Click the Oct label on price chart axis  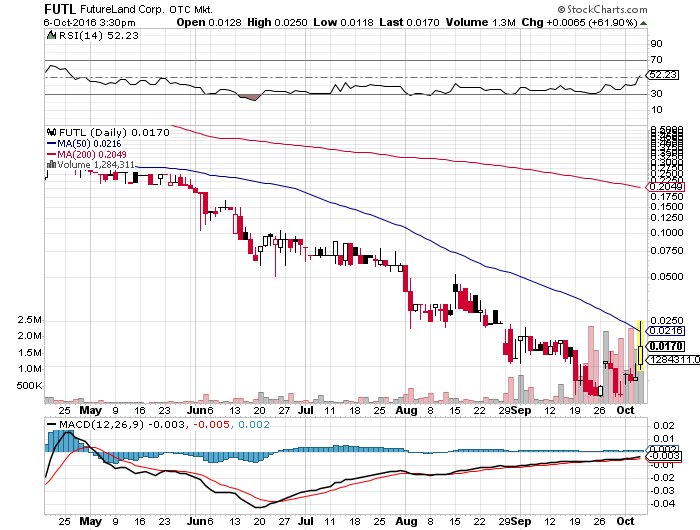coord(625,410)
